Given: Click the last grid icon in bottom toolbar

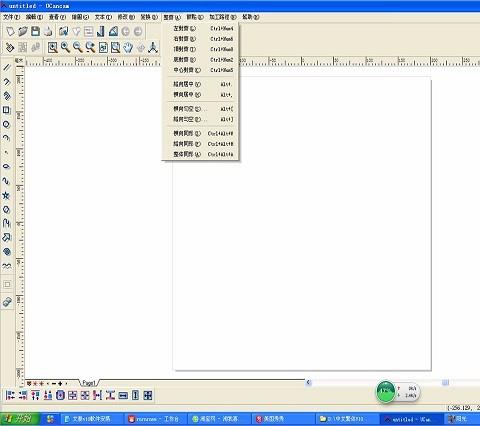Looking at the screenshot, I should pyautogui.click(x=148, y=395).
